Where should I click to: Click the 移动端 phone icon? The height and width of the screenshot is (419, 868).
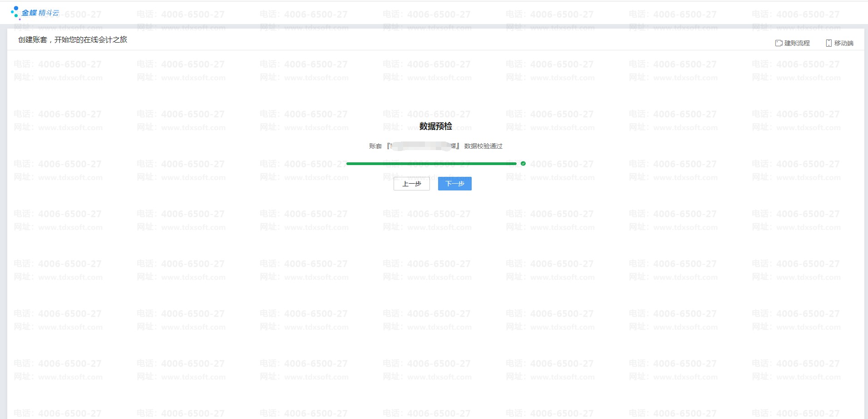tap(829, 43)
